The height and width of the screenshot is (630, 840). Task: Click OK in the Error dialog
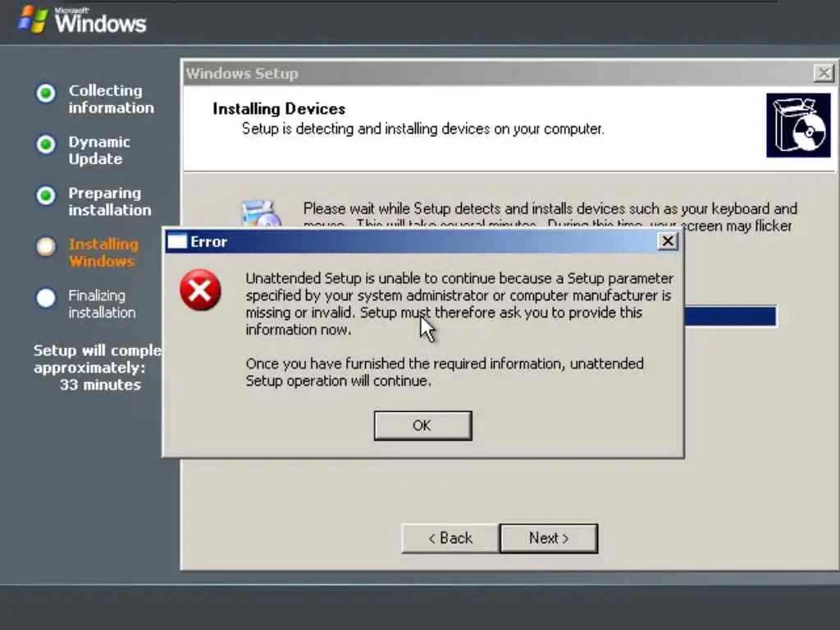pos(422,426)
